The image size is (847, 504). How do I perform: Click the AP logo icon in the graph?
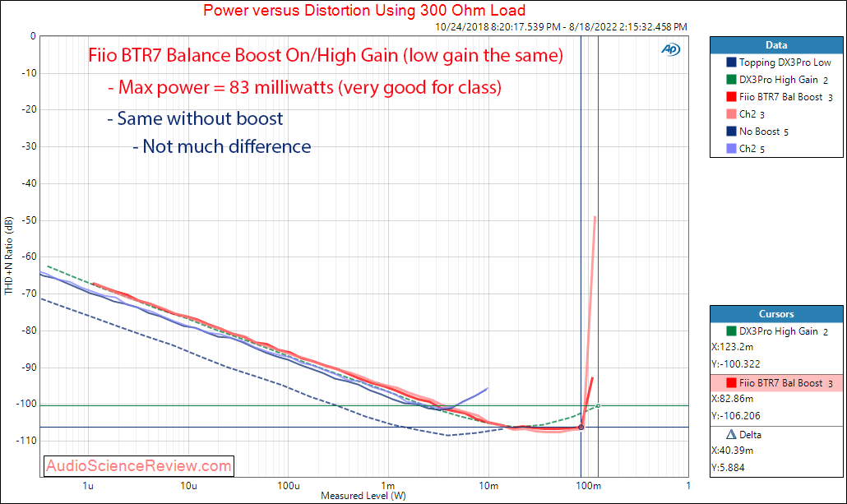tap(670, 49)
